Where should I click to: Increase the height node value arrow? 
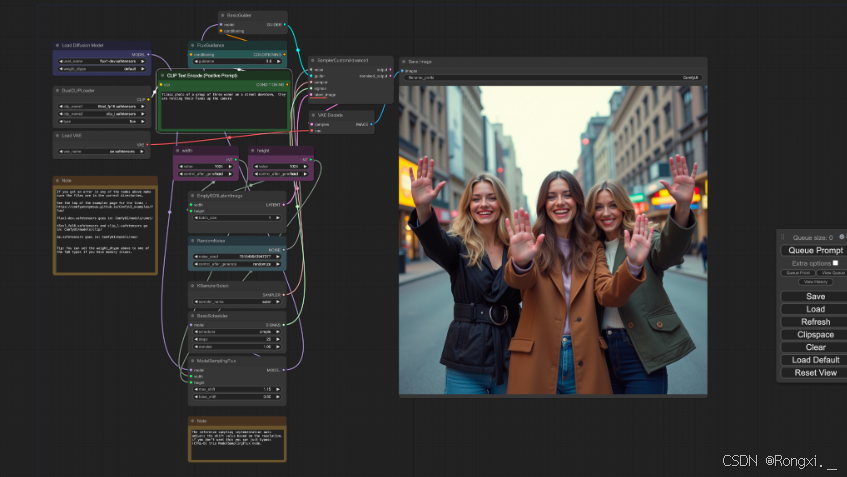pos(306,166)
